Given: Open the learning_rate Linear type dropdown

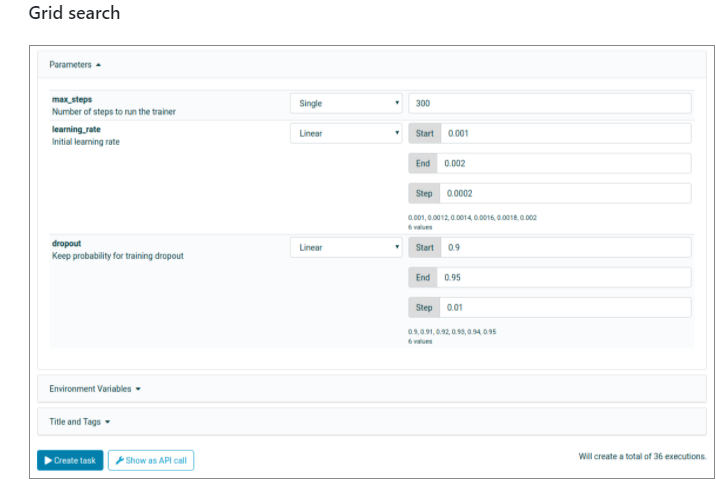Looking at the screenshot, I should pos(346,133).
